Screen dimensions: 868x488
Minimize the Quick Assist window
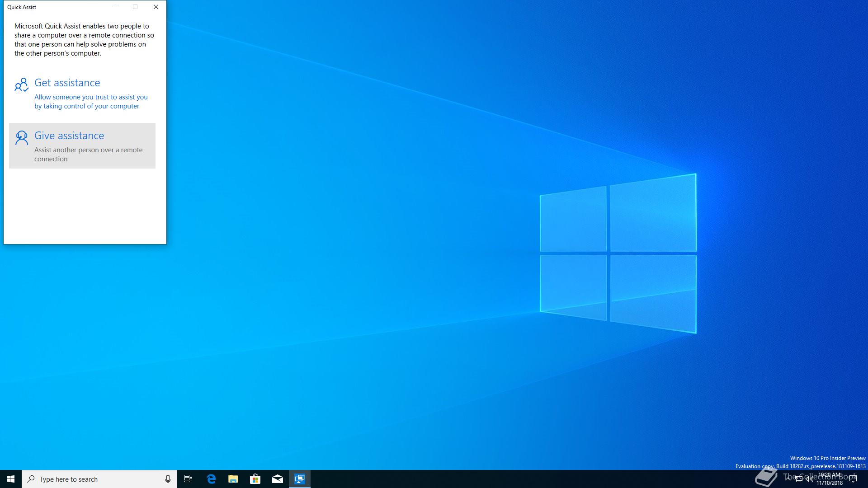(x=115, y=7)
